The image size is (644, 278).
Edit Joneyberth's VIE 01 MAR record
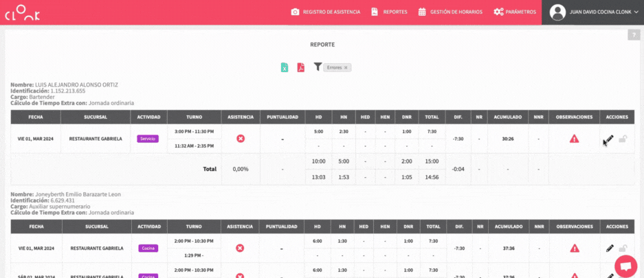[610, 248]
